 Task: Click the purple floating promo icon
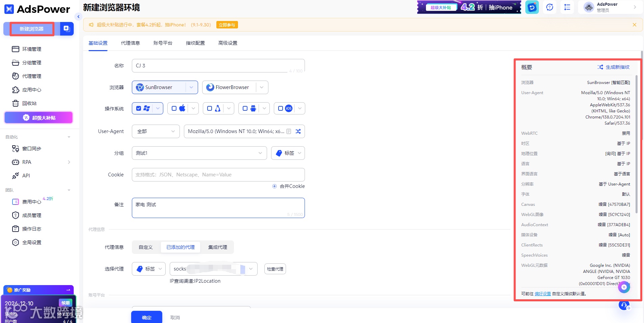click(x=624, y=287)
